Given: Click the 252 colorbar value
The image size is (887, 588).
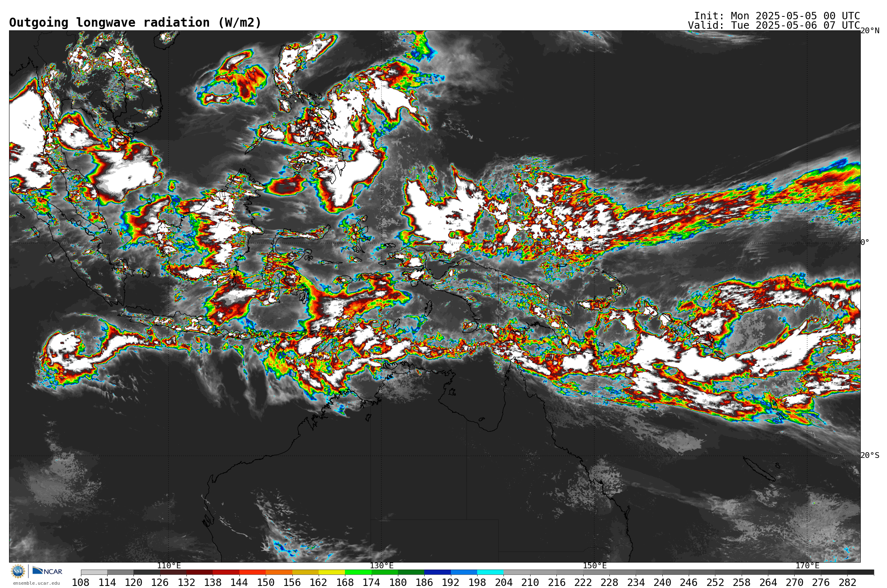Looking at the screenshot, I should pyautogui.click(x=715, y=583).
